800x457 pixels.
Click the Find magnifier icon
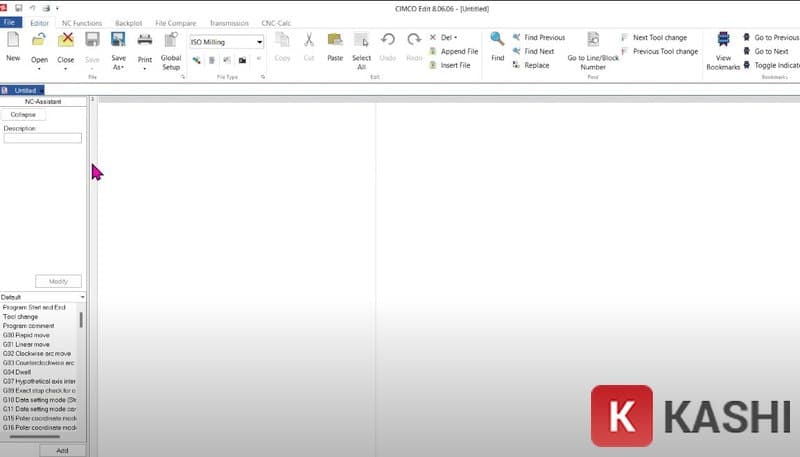click(497, 42)
